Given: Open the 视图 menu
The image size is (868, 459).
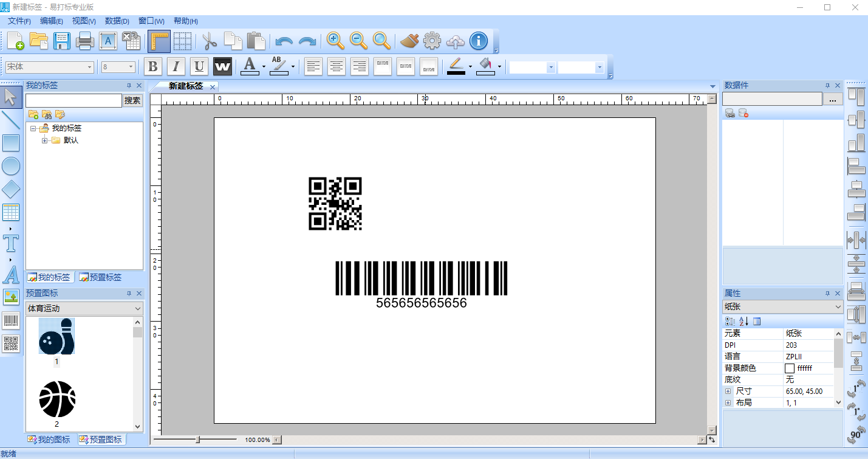Looking at the screenshot, I should pyautogui.click(x=84, y=21).
